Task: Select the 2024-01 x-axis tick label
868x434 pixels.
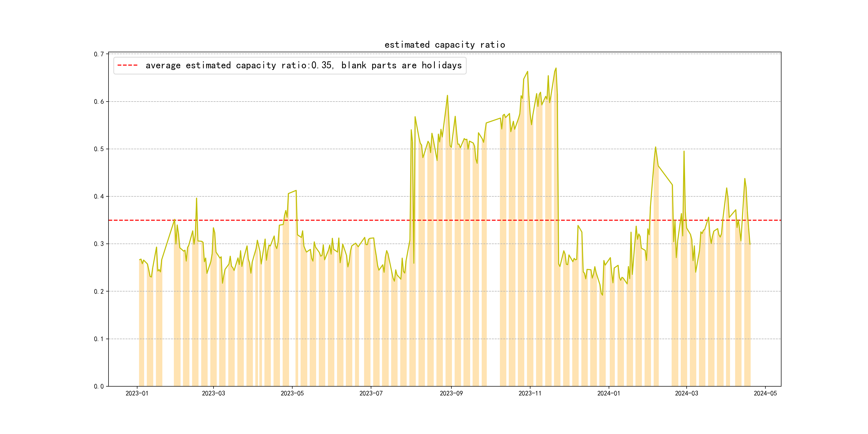Action: (x=609, y=393)
